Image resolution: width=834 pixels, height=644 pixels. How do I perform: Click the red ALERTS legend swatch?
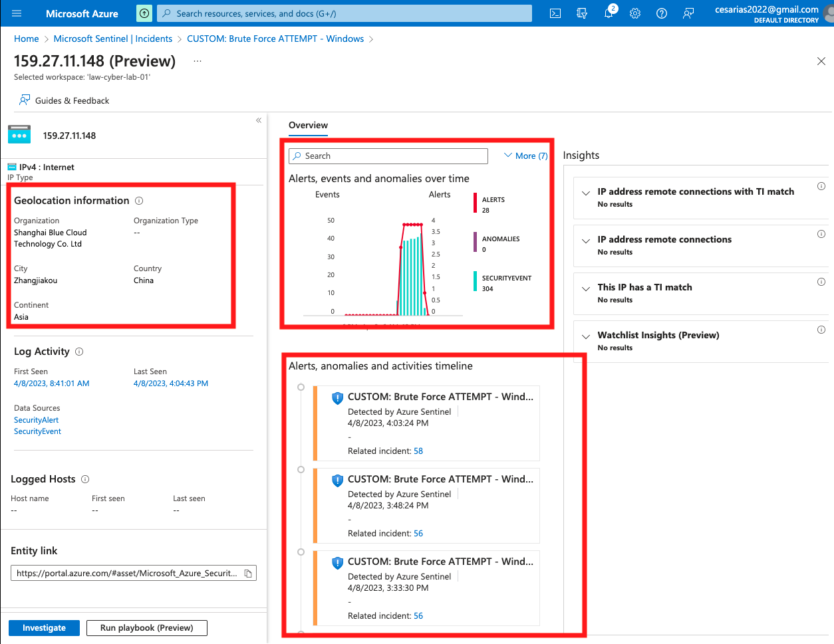coord(476,203)
